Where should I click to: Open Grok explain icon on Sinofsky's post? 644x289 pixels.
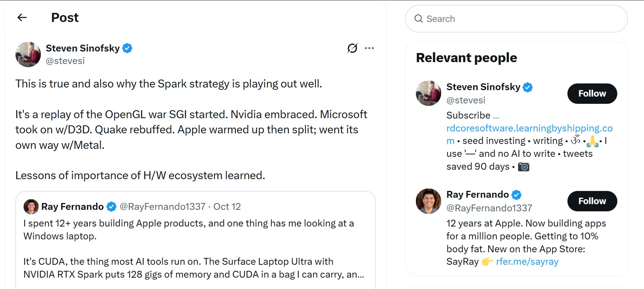[x=352, y=48]
